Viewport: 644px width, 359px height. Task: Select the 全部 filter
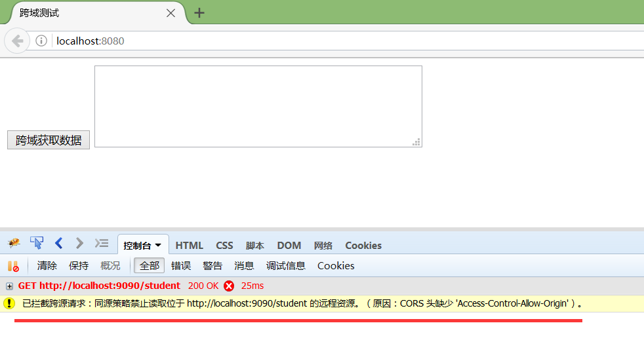coord(149,265)
